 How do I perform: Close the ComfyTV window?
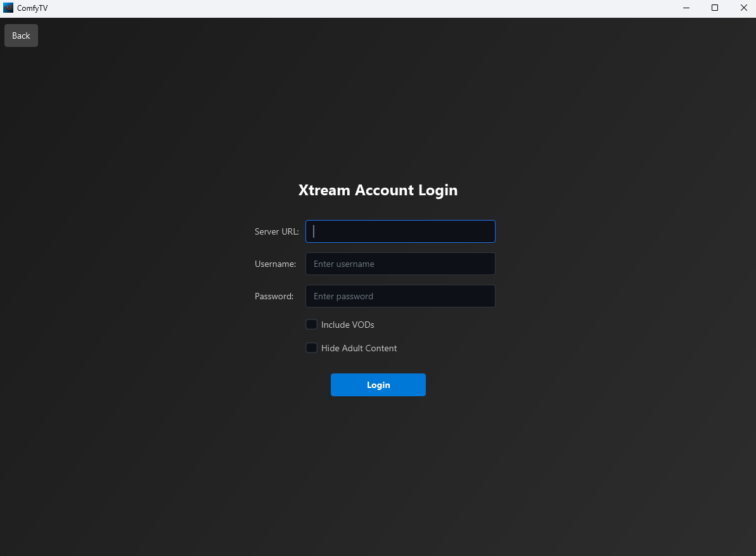[743, 8]
